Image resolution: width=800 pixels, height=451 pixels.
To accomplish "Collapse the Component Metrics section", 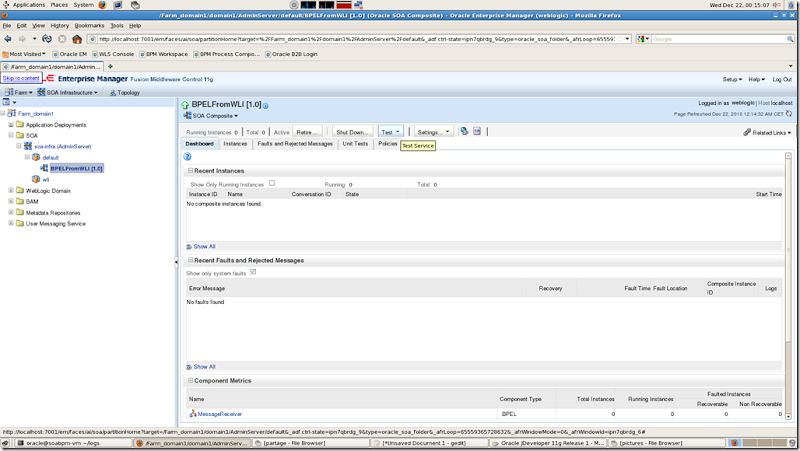I will click(x=190, y=380).
